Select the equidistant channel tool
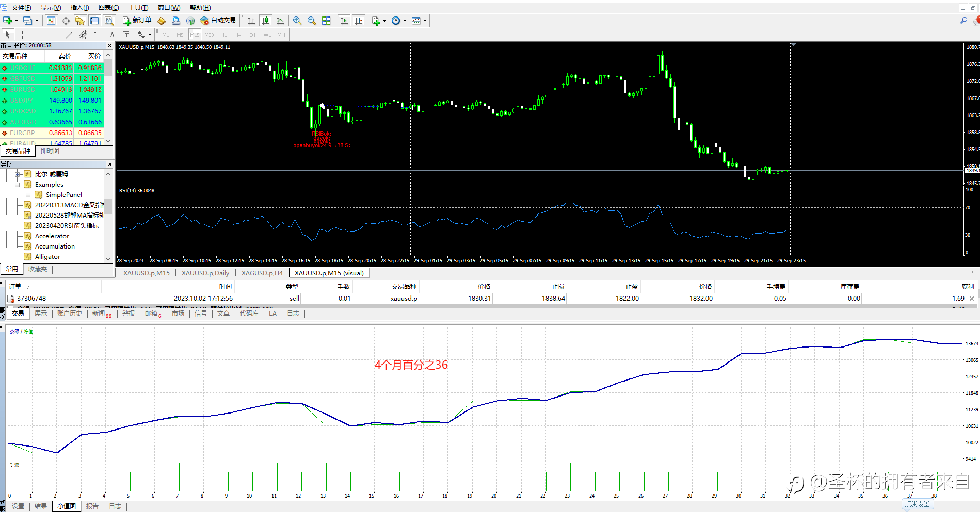The width and height of the screenshot is (980, 512). click(x=83, y=35)
